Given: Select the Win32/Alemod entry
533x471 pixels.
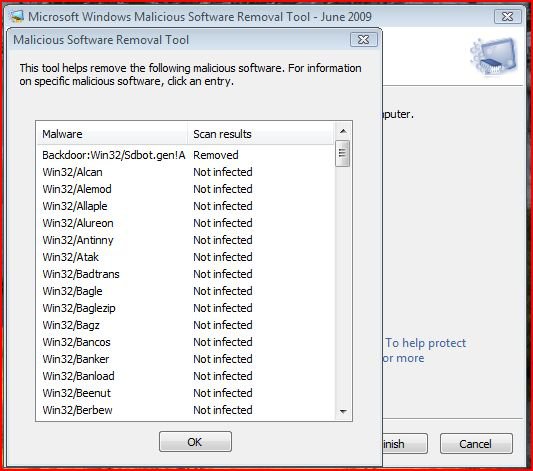Looking at the screenshot, I should [185, 189].
